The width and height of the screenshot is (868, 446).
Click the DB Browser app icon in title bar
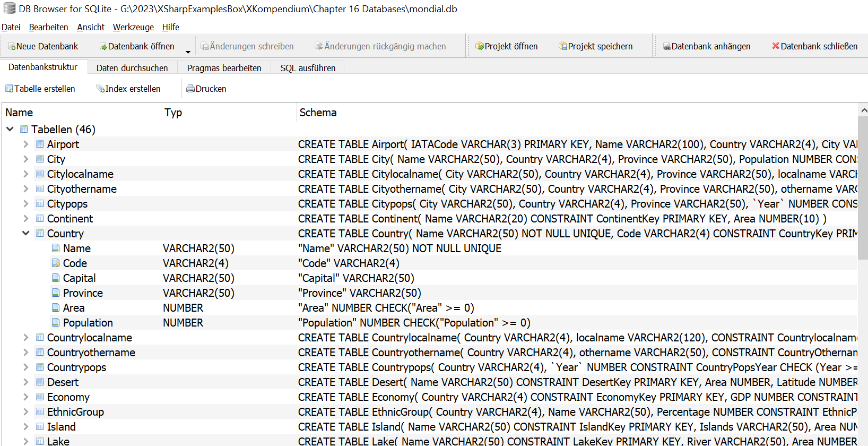click(9, 8)
